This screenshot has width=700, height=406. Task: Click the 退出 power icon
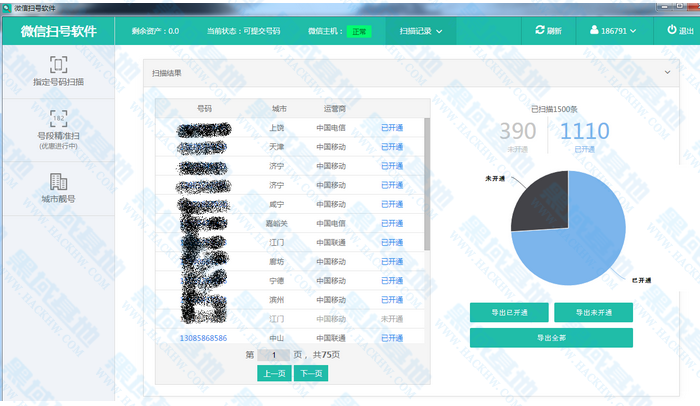[671, 29]
